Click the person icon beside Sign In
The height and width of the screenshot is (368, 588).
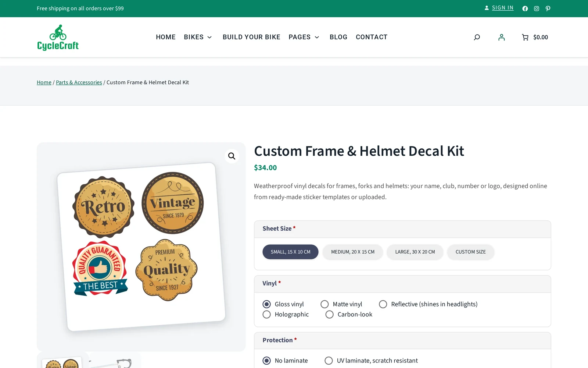pyautogui.click(x=487, y=8)
